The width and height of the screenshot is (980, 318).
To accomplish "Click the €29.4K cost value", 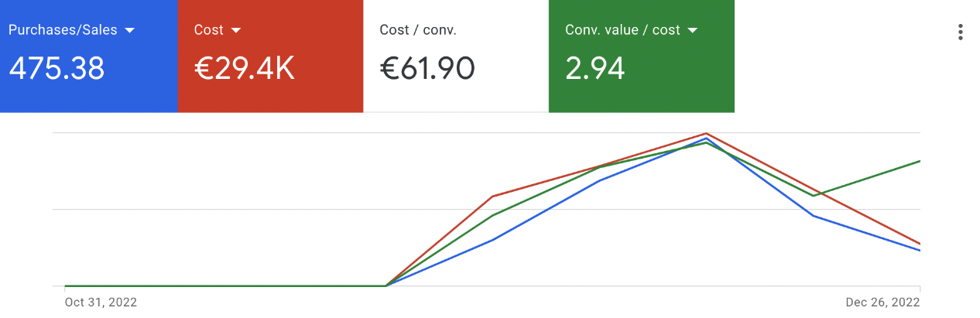I will tap(244, 69).
